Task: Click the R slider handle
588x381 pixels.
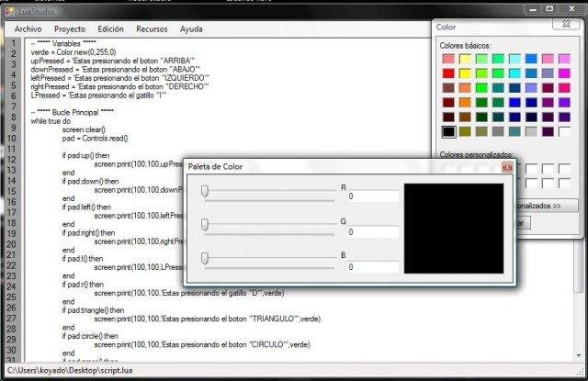Action: (205, 191)
